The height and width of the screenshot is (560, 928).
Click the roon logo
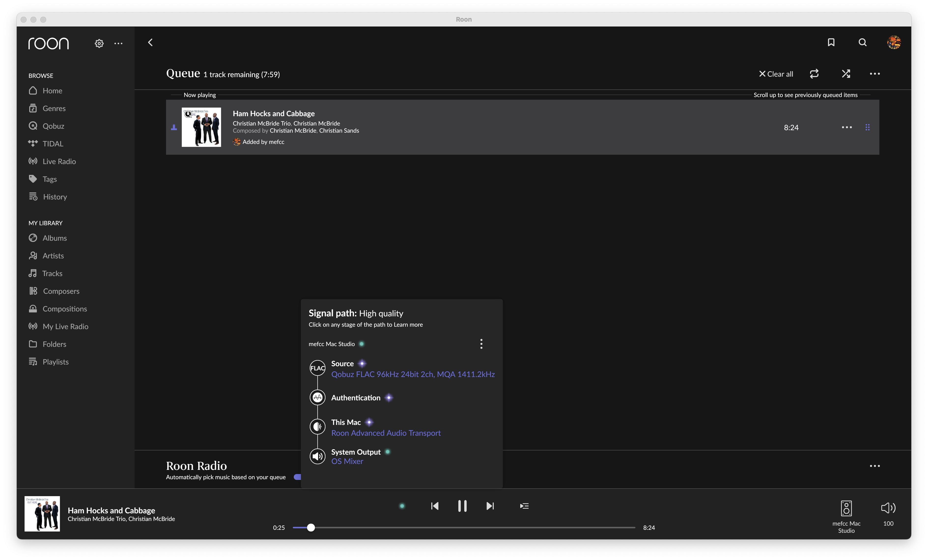(49, 43)
